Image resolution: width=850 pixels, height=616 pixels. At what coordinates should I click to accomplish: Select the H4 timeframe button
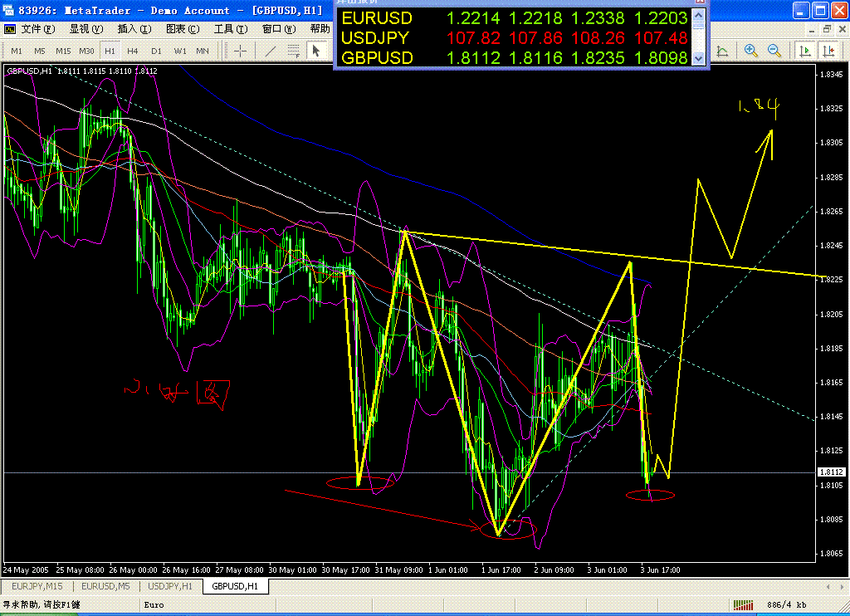[x=133, y=51]
